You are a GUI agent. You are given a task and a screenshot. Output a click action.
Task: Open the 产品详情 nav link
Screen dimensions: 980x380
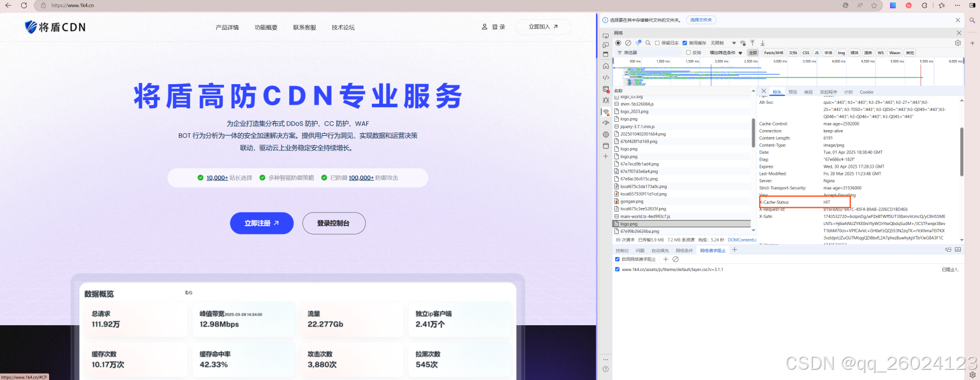[227, 27]
